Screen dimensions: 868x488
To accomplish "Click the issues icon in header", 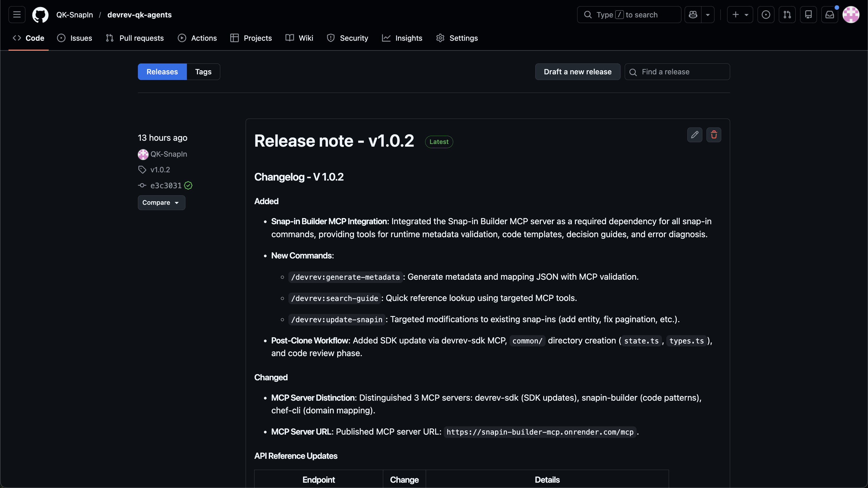I will pos(766,15).
